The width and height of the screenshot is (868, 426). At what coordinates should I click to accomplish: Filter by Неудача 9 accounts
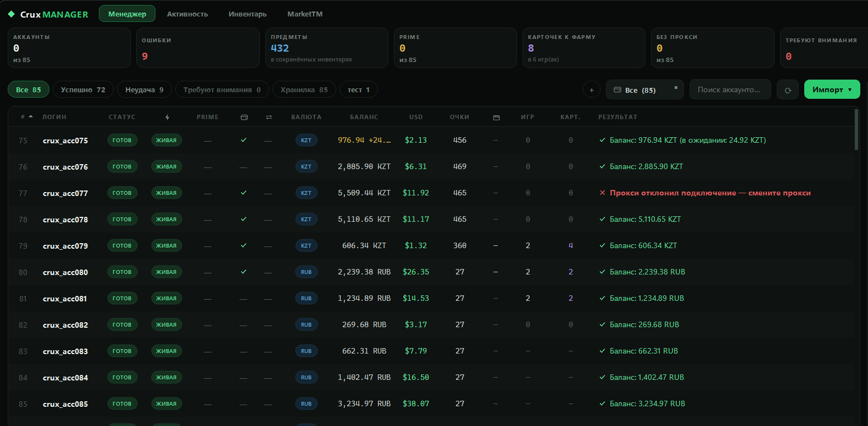[144, 89]
